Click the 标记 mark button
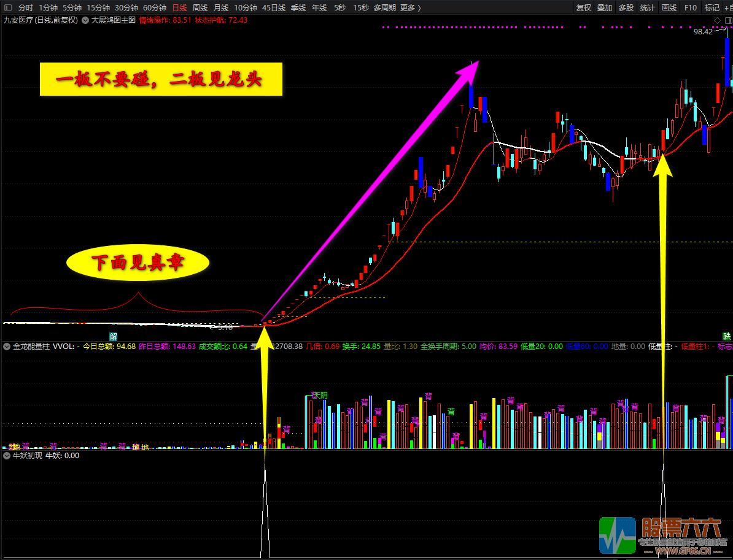The height and width of the screenshot is (560, 733). [712, 7]
